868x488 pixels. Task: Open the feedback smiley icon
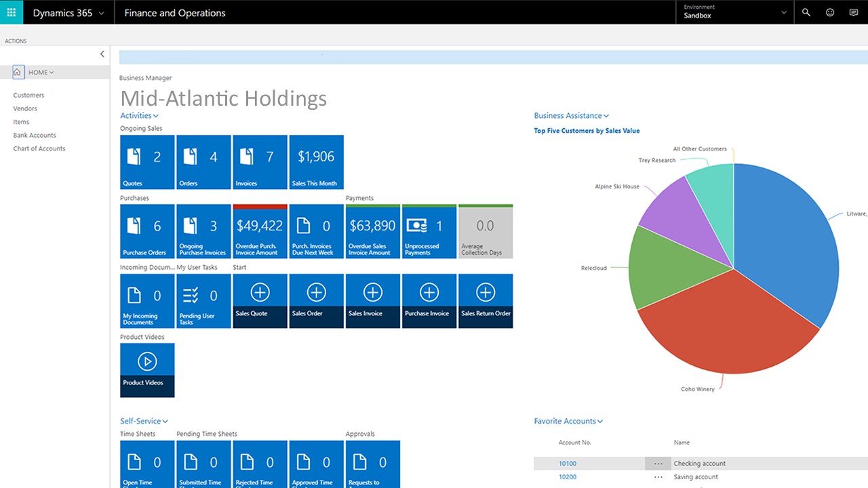830,12
